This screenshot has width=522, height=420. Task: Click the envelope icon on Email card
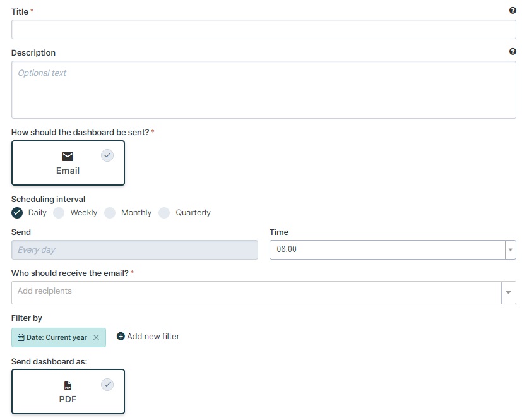click(x=68, y=156)
